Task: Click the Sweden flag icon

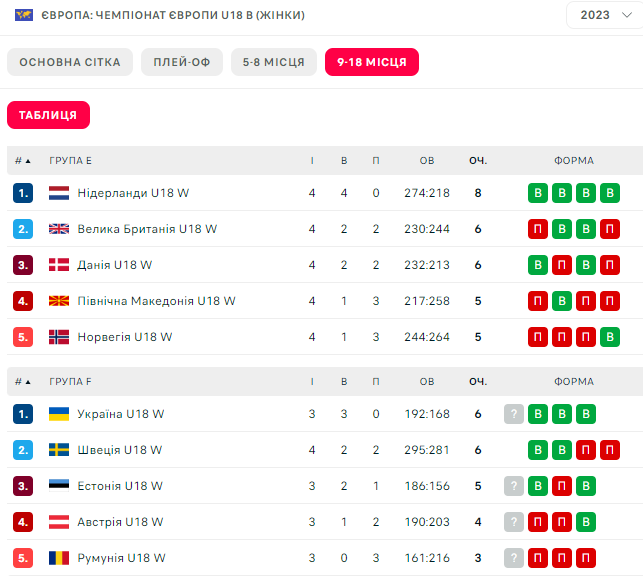Action: click(59, 450)
